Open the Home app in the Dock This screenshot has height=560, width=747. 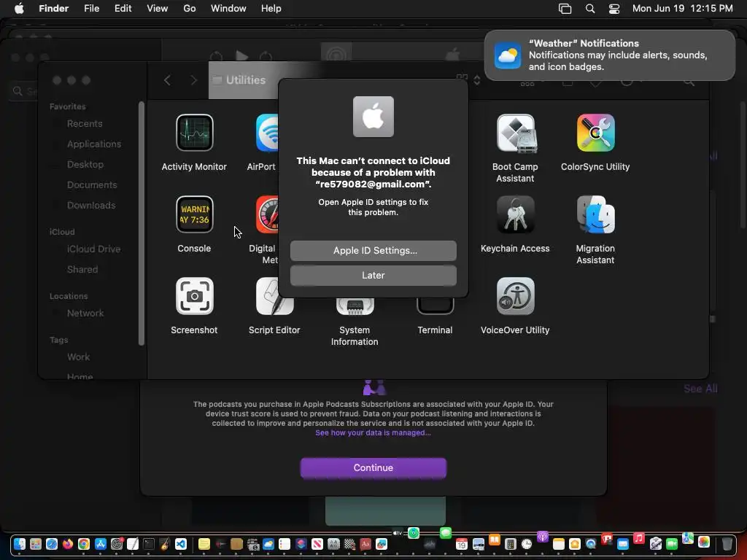(x=575, y=544)
